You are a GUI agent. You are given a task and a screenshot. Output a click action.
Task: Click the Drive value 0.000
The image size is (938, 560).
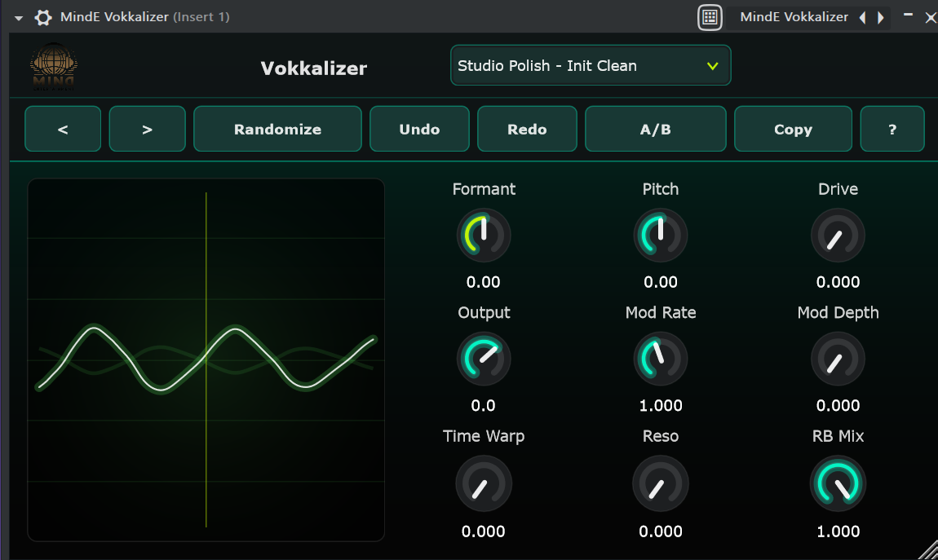pyautogui.click(x=838, y=282)
